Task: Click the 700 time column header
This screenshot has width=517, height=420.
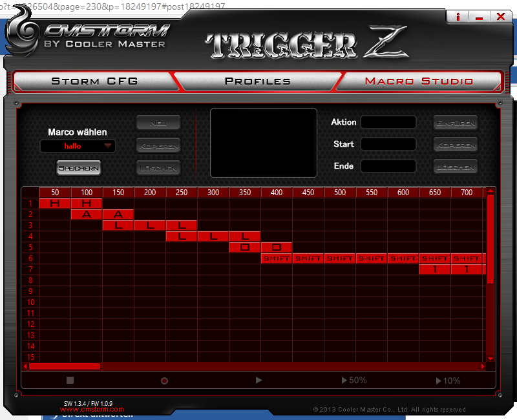Action: click(466, 192)
